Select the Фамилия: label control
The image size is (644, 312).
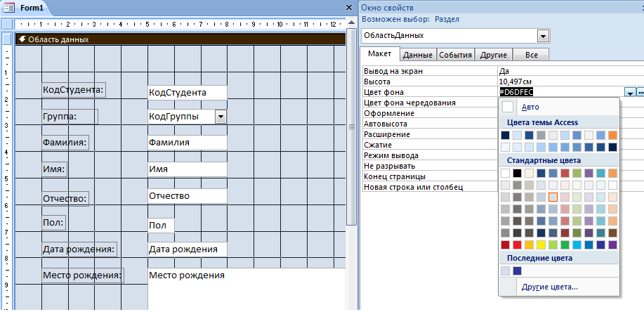pyautogui.click(x=65, y=143)
